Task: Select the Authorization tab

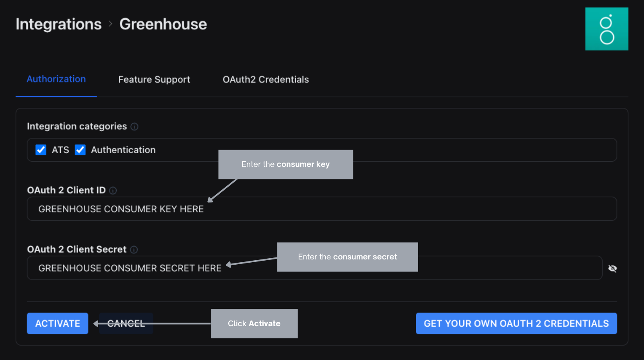Action: [56, 79]
